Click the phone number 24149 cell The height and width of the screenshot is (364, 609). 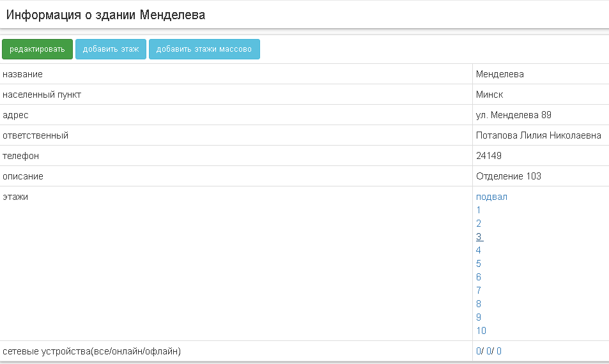point(489,156)
